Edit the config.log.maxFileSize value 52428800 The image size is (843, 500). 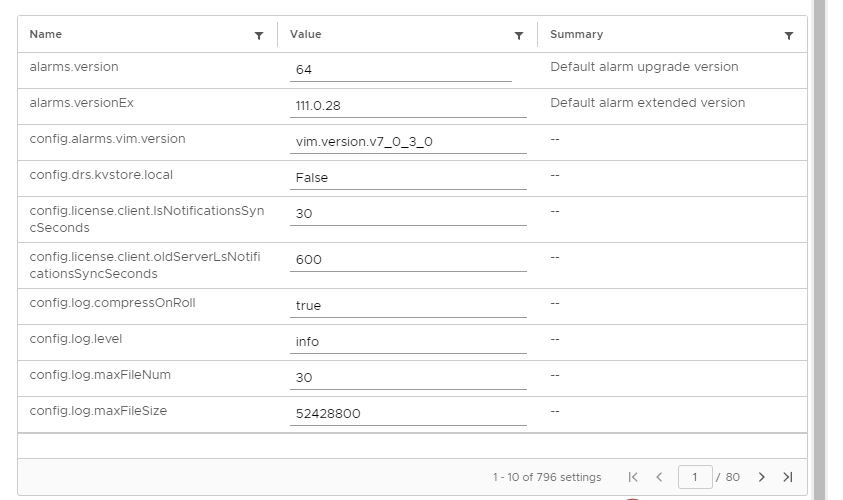[407, 413]
